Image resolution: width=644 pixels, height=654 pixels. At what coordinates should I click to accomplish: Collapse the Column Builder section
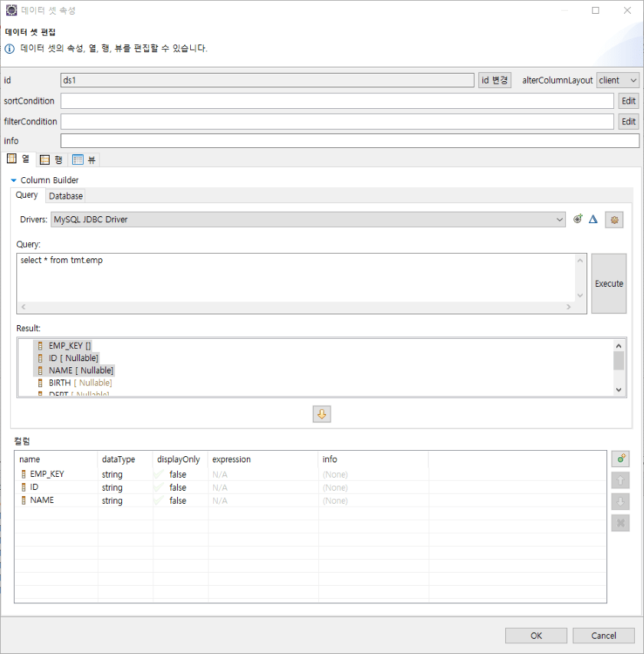point(14,181)
